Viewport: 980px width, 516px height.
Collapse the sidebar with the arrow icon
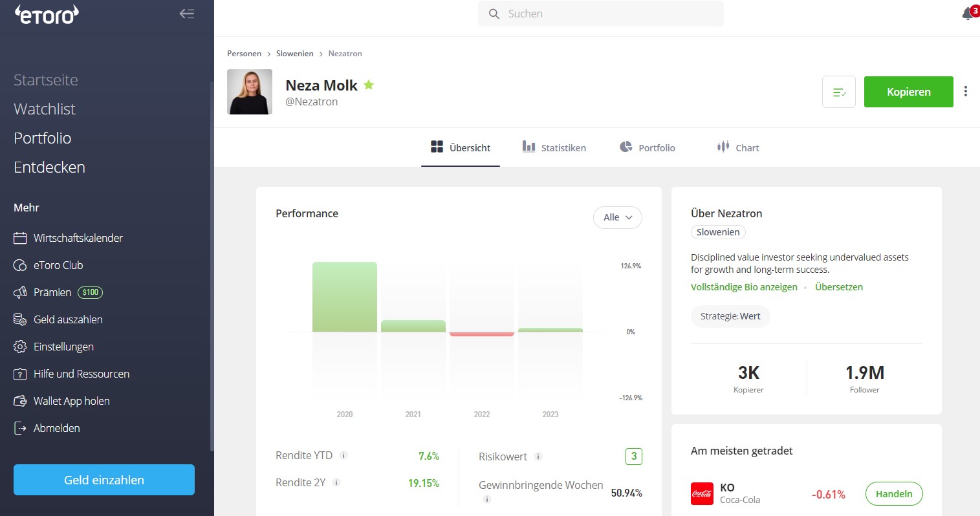pyautogui.click(x=187, y=14)
